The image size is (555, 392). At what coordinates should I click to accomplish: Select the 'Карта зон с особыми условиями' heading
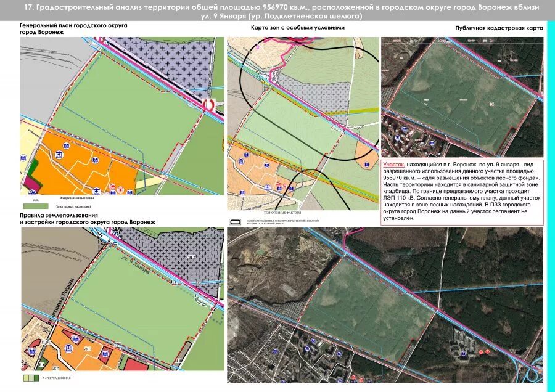(298, 28)
